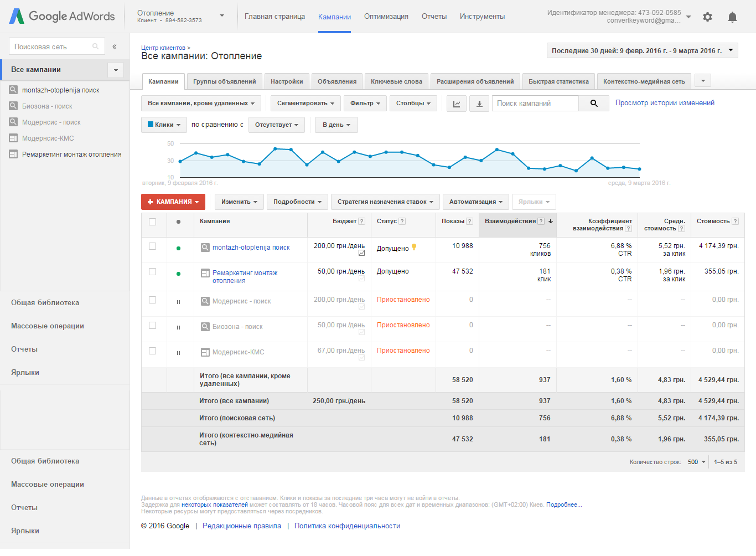Viewport: 756px width, 556px height.
Task: Click the Поиск кампаний input field
Action: pyautogui.click(x=535, y=104)
